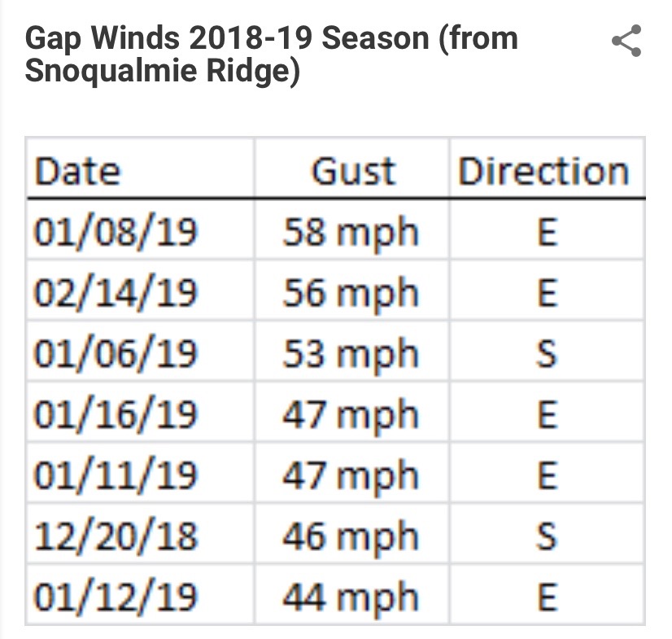This screenshot has height=639, width=672.
Task: Click the 58 mph gust value
Action: [x=351, y=232]
